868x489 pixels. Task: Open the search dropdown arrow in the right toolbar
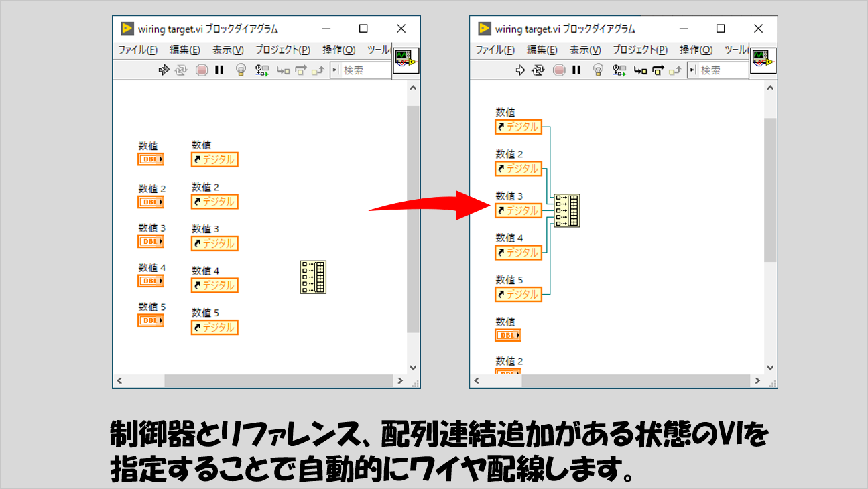[x=692, y=70]
